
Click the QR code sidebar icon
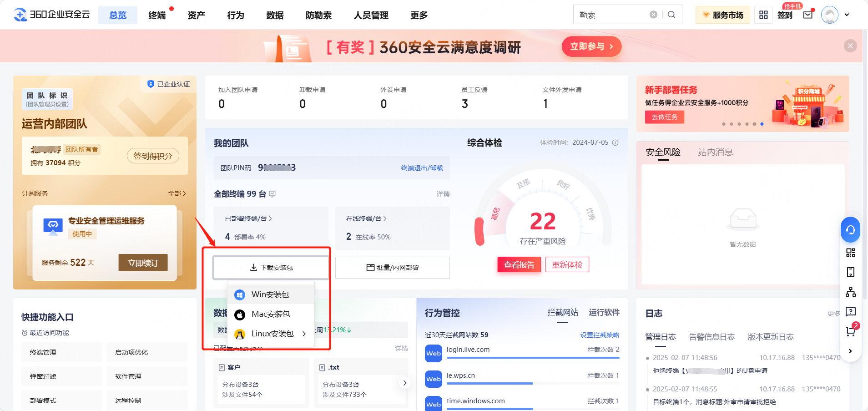850,253
